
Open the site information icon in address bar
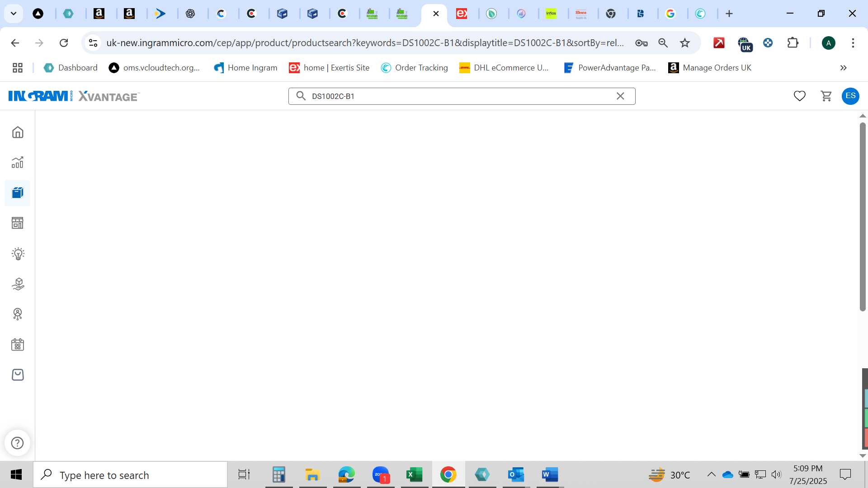coord(93,43)
